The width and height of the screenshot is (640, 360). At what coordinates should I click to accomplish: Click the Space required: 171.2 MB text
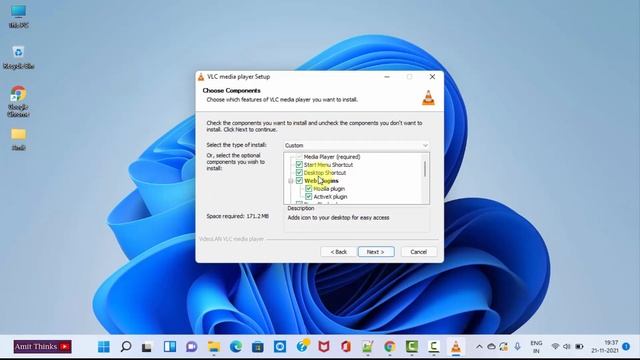[238, 216]
